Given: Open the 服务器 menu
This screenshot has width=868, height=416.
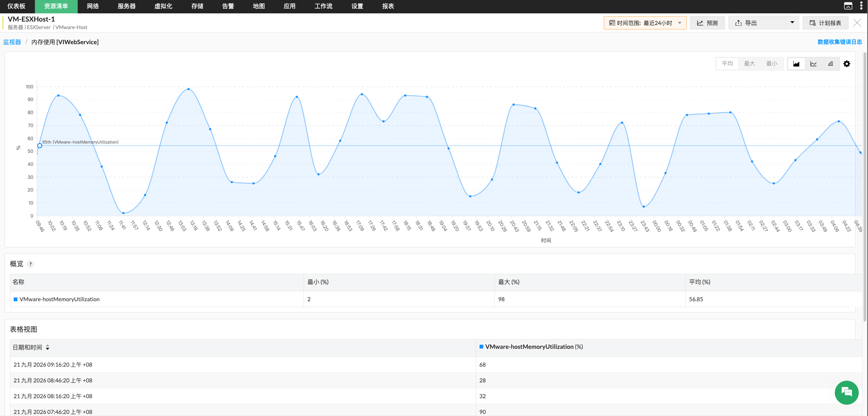Looking at the screenshot, I should pos(127,6).
